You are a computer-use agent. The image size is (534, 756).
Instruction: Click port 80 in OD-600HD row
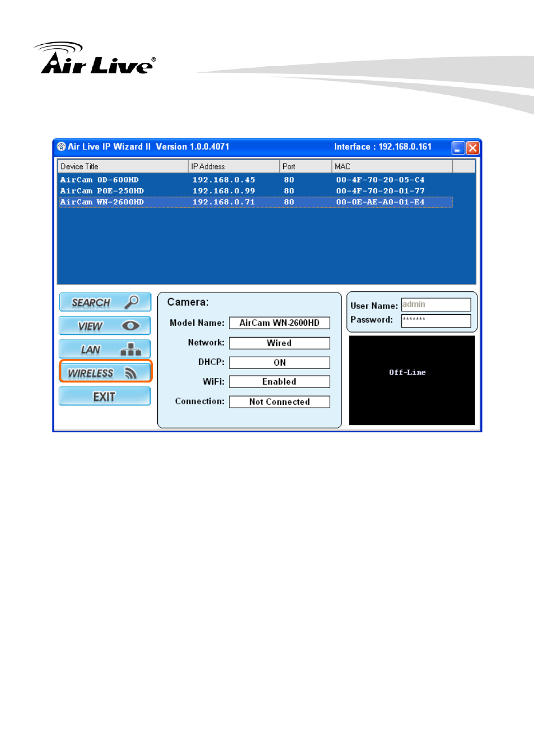[289, 180]
